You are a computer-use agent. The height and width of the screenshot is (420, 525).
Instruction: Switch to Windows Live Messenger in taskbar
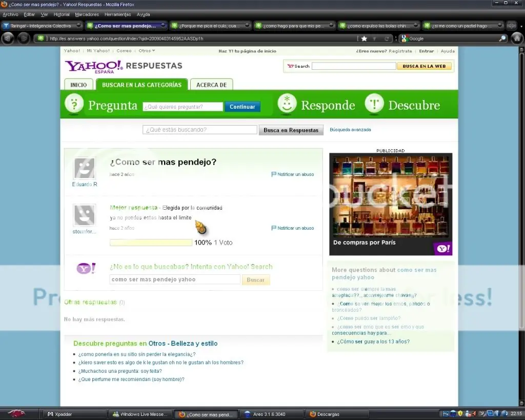coord(140,414)
